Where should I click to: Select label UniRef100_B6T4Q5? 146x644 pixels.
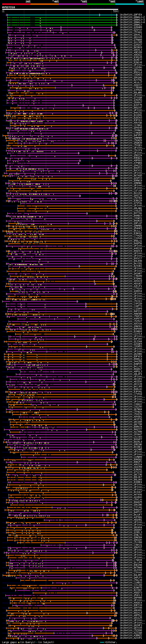[x=131, y=176]
